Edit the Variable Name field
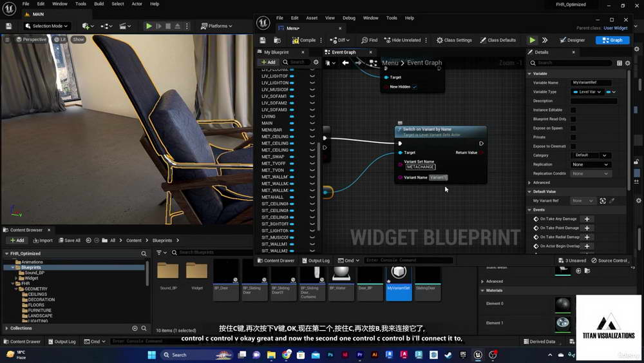Viewport: 644px width, 363px height. pyautogui.click(x=591, y=83)
